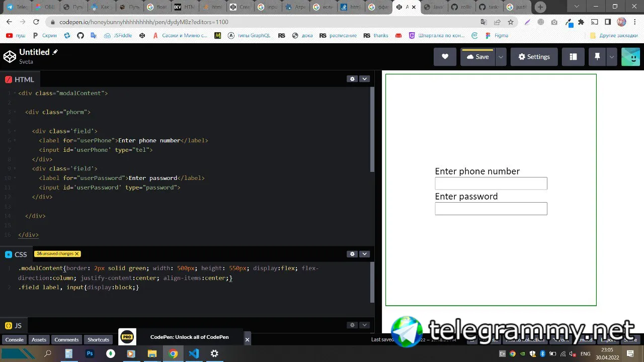Open Windows taskbar search

pyautogui.click(x=48, y=354)
